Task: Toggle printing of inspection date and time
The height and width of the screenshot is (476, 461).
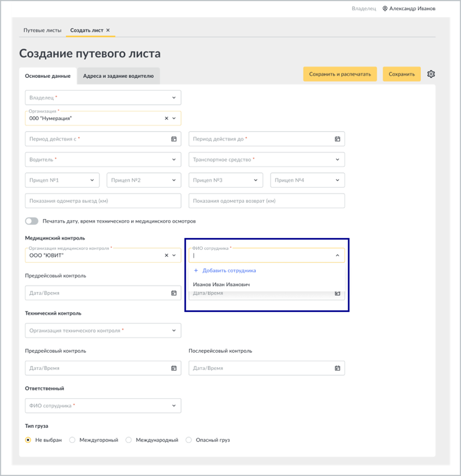Action: click(32, 221)
